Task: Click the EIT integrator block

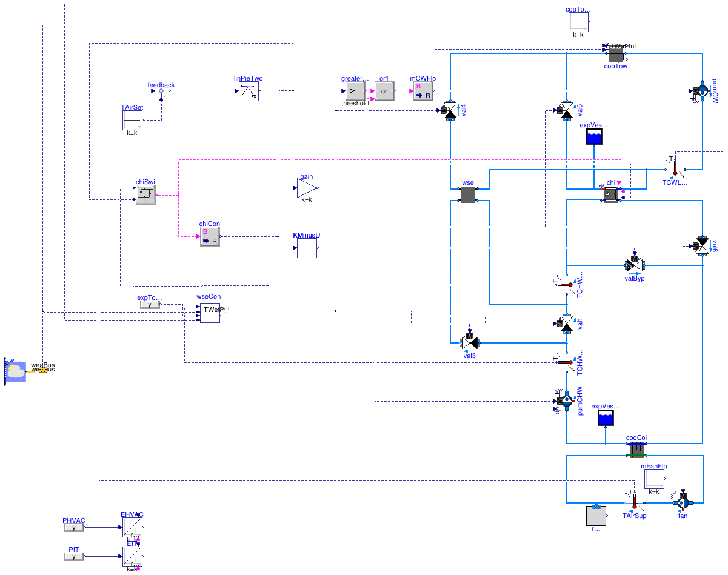Action: [x=132, y=556]
